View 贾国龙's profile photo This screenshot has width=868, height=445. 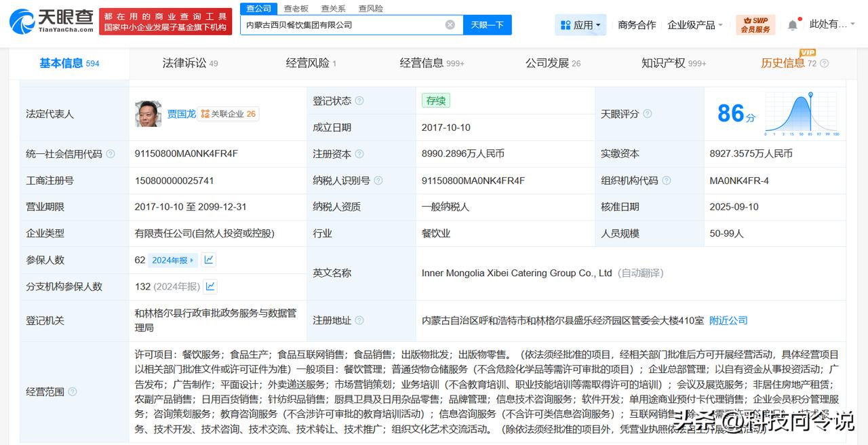click(x=148, y=113)
